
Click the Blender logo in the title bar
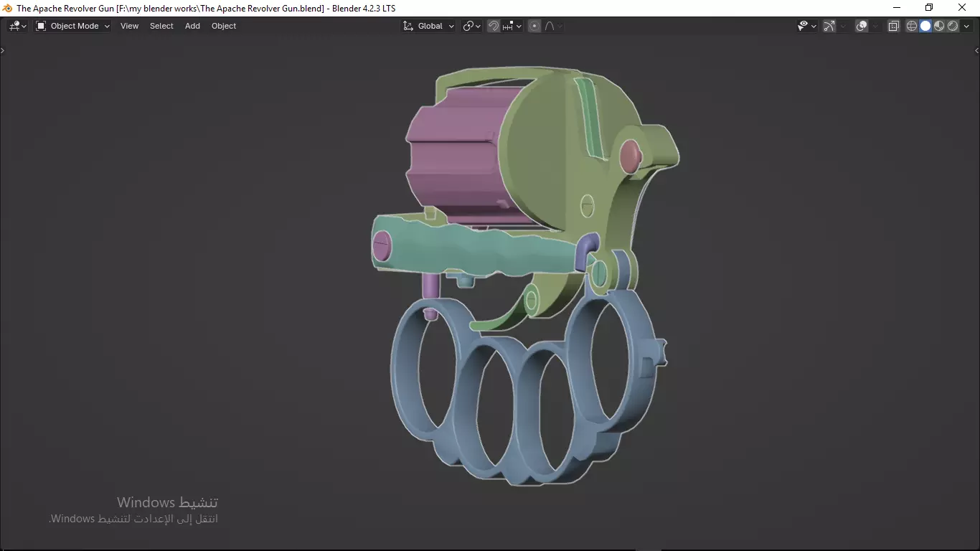point(8,8)
